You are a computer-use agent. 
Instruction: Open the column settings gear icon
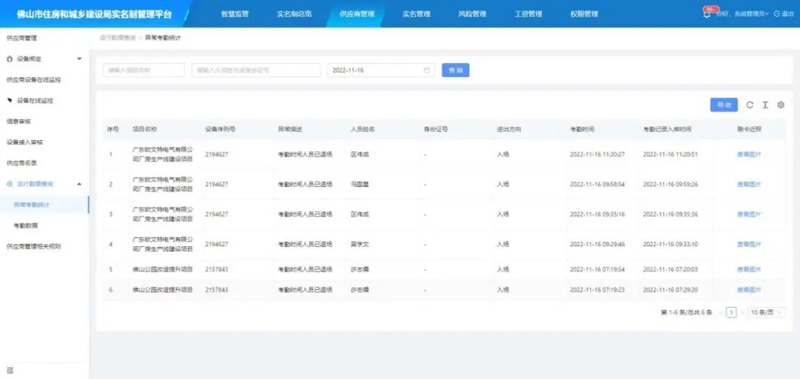coord(780,105)
